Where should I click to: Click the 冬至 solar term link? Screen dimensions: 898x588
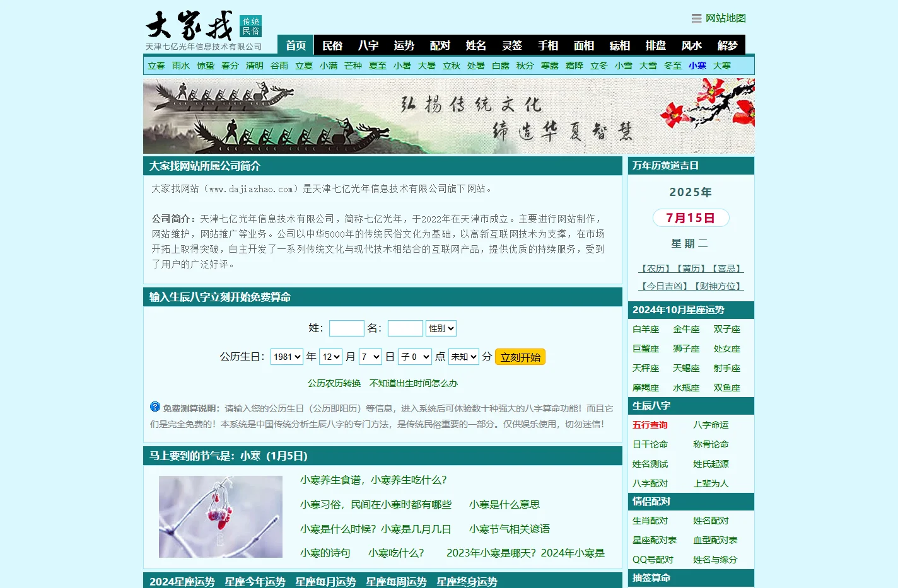point(672,66)
